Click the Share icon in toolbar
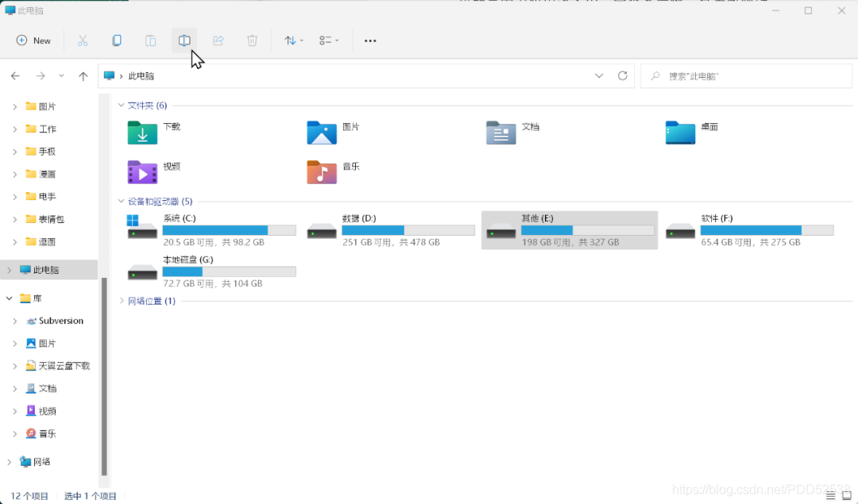Image resolution: width=858 pixels, height=504 pixels. coord(218,40)
